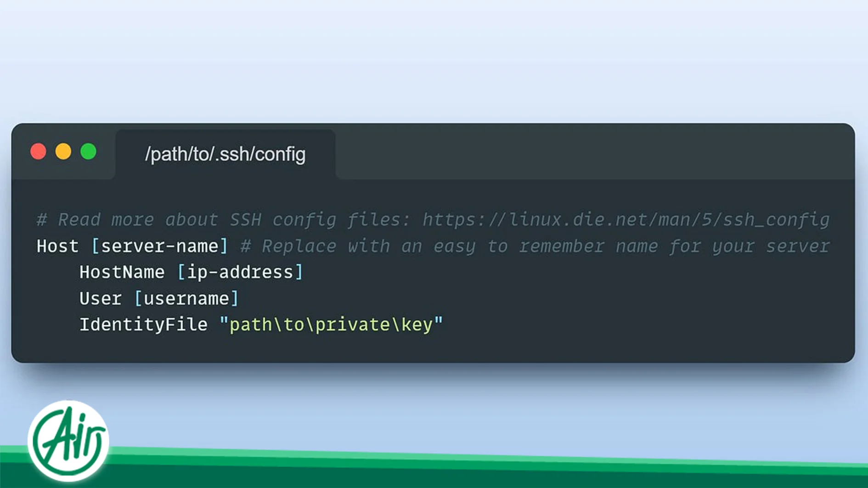This screenshot has height=488, width=868.
Task: Click the HostName keyword
Action: [122, 273]
